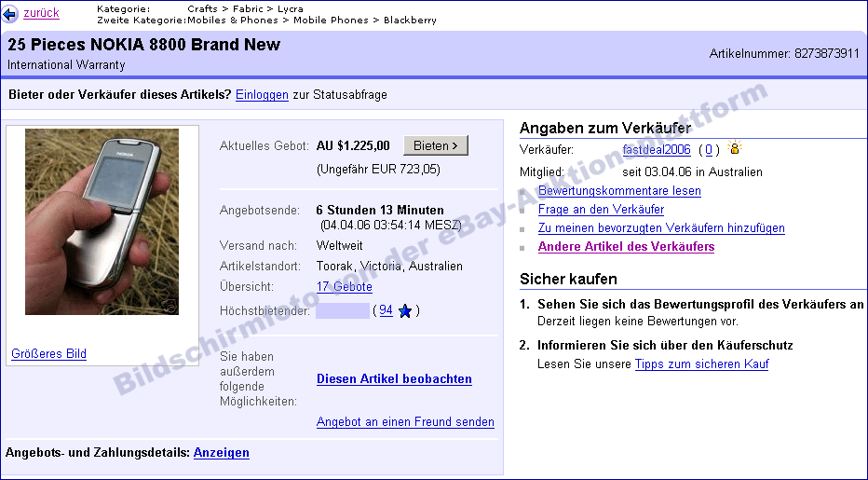This screenshot has width=868, height=480.
Task: Open Tipps zum sicheren Kauf link
Action: [702, 364]
